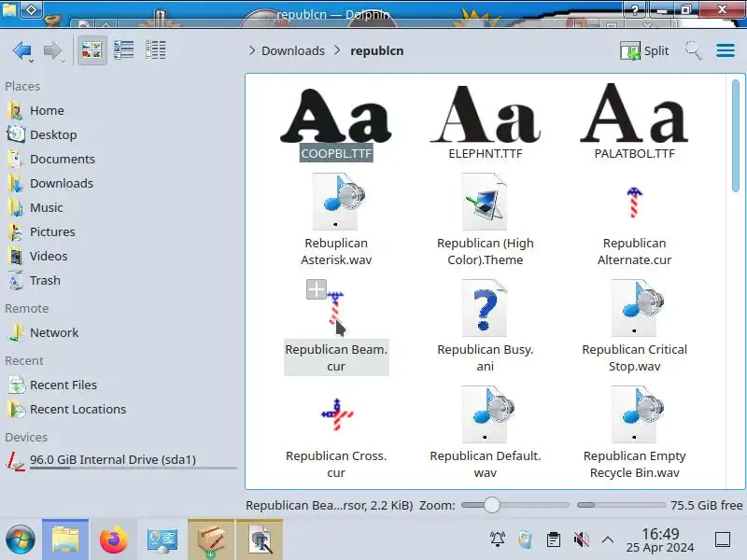The image size is (747, 560).
Task: Select Republican Cross.cur cursor icon
Action: tap(337, 414)
